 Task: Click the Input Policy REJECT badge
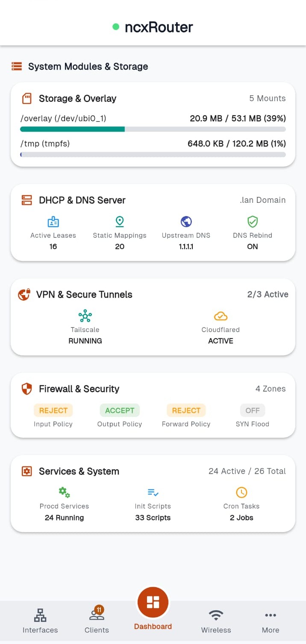click(53, 410)
